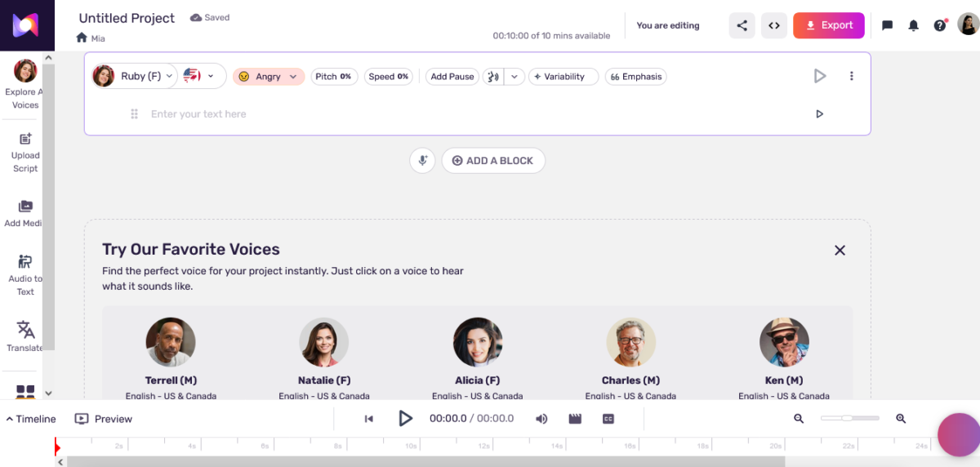Open the US flag language dropdown

click(x=202, y=76)
